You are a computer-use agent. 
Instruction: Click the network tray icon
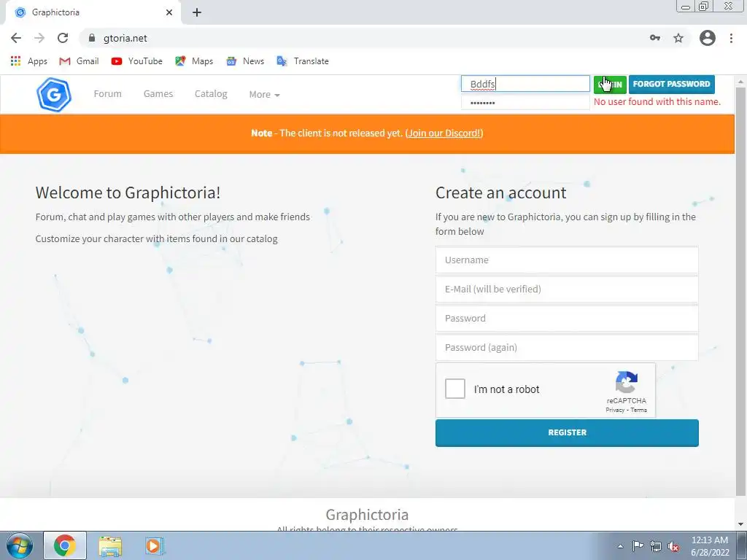pyautogui.click(x=656, y=546)
